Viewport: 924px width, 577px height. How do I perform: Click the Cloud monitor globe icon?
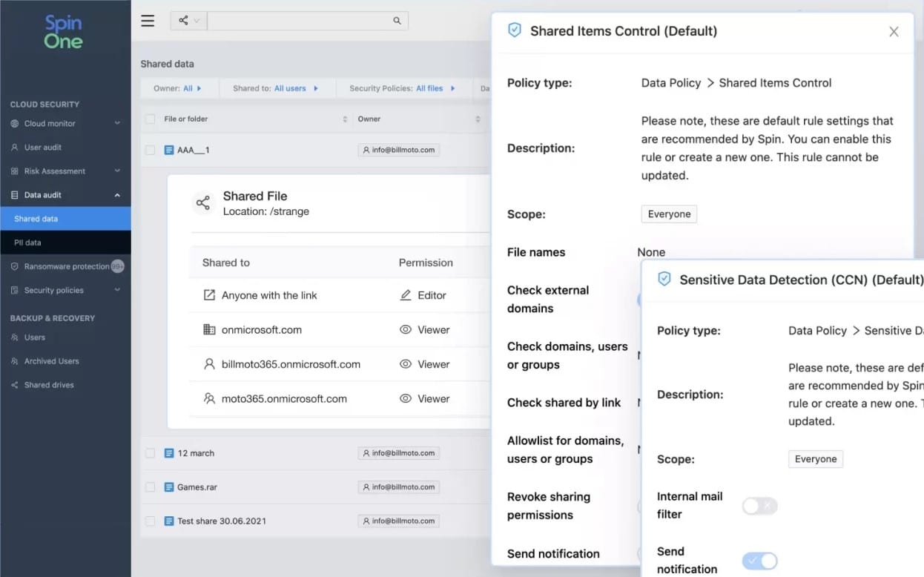[15, 124]
